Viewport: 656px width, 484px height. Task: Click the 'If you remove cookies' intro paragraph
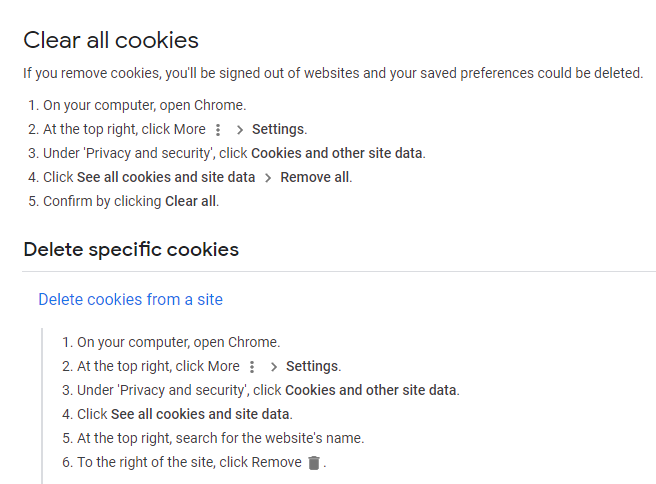333,73
